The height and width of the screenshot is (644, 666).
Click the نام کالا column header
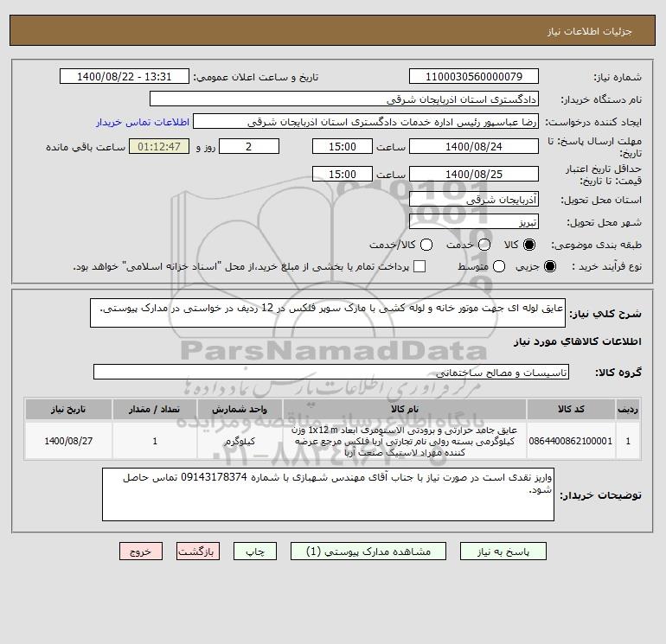point(405,409)
